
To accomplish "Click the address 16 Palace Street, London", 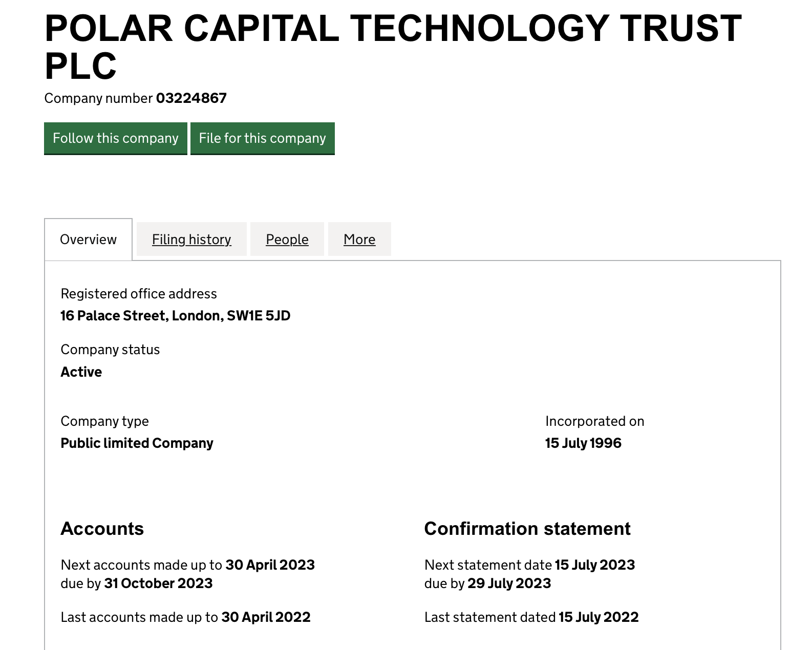I will (x=176, y=316).
